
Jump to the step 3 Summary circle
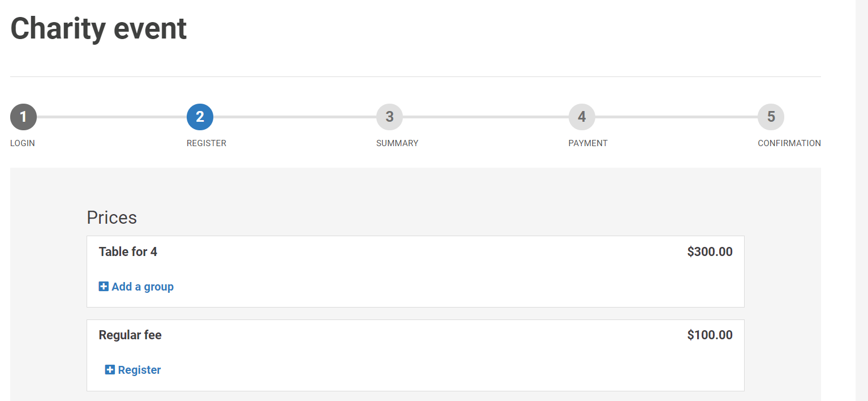[389, 117]
